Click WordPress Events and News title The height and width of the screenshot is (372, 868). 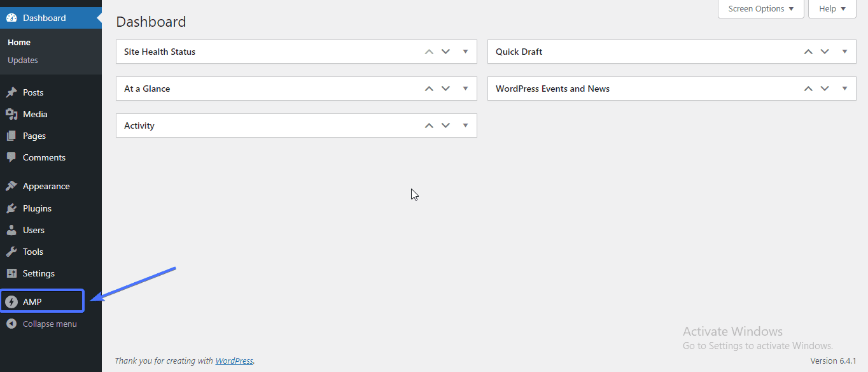click(x=552, y=89)
